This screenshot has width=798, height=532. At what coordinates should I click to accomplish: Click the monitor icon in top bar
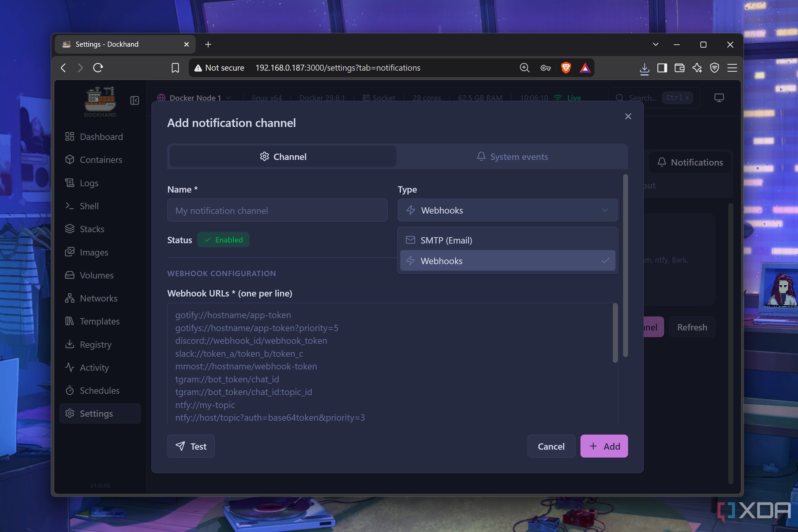(719, 98)
